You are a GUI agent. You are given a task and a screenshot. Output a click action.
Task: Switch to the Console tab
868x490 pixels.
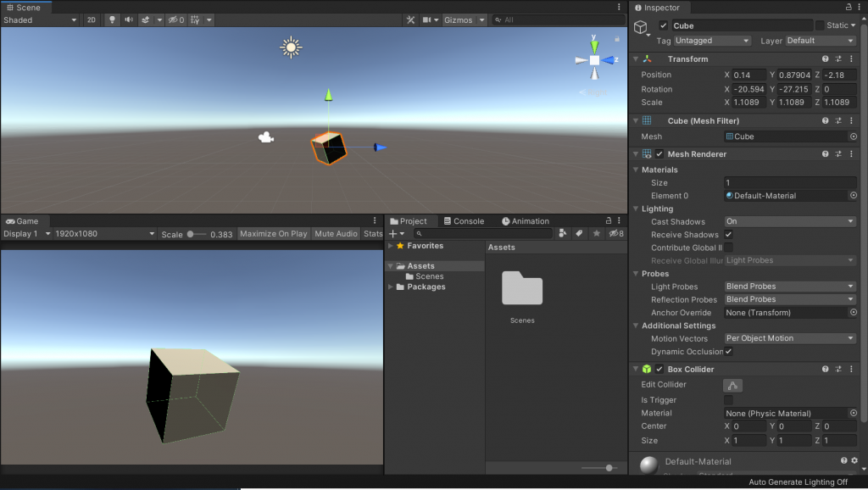click(464, 221)
